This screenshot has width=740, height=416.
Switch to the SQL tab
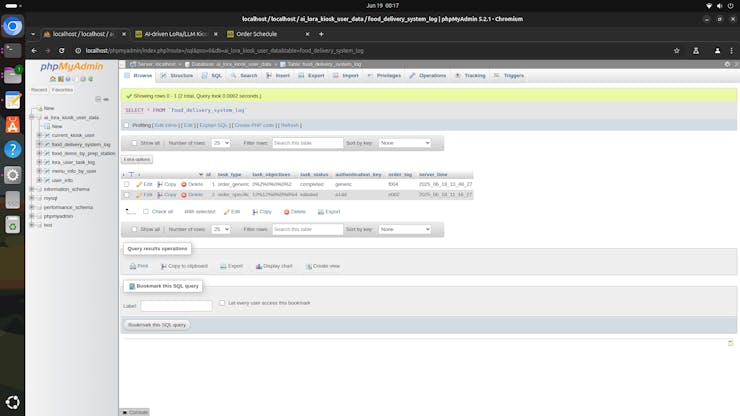pos(212,76)
